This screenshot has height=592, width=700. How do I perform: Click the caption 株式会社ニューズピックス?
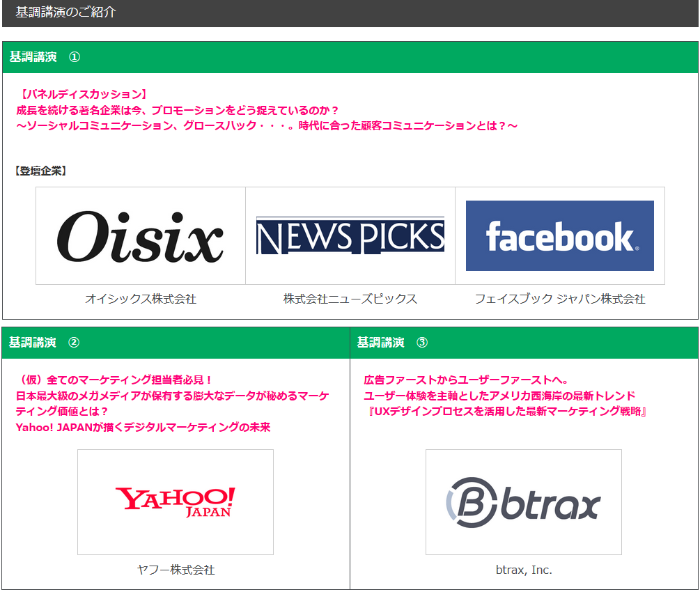[350, 299]
